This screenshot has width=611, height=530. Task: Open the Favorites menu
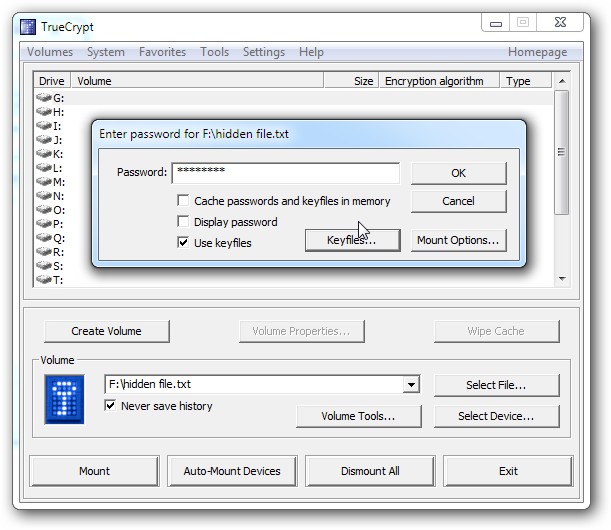point(162,52)
